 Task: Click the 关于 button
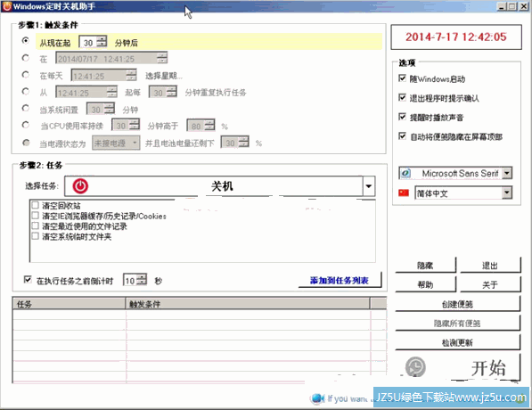[x=490, y=284]
